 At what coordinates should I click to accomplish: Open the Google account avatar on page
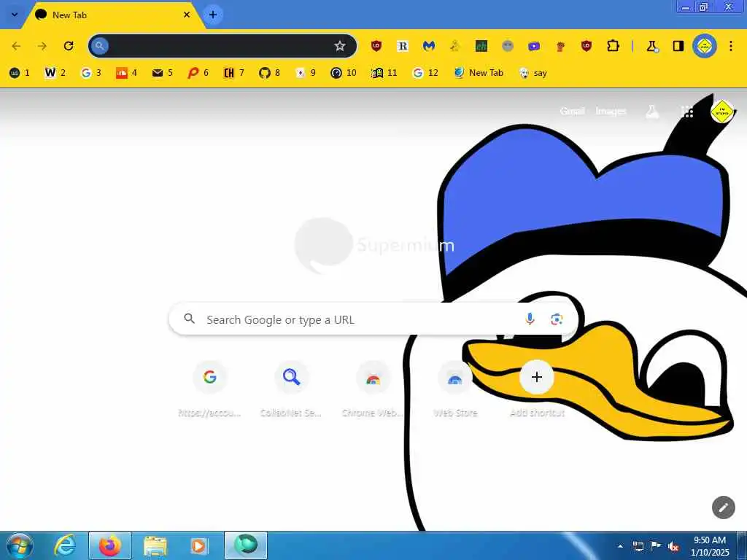click(721, 112)
